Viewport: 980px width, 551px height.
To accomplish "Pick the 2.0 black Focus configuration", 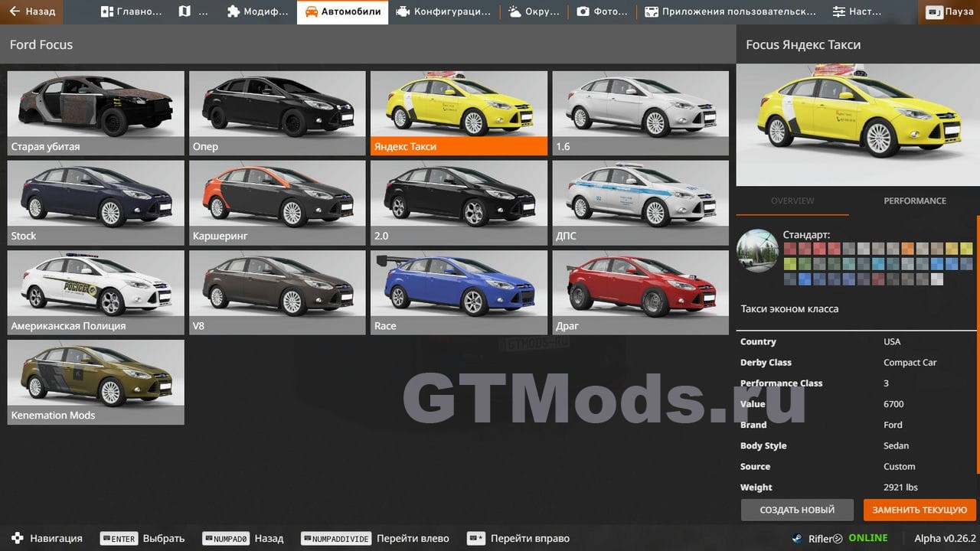I will pos(459,203).
